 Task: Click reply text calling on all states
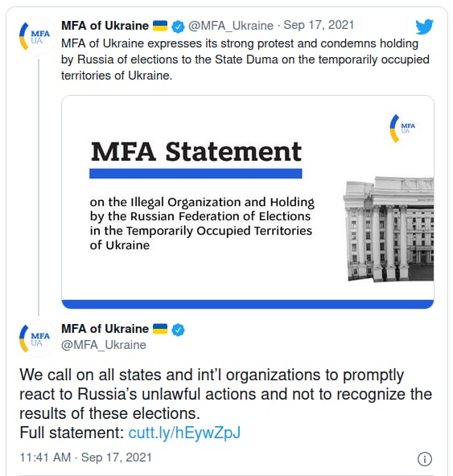click(x=225, y=394)
